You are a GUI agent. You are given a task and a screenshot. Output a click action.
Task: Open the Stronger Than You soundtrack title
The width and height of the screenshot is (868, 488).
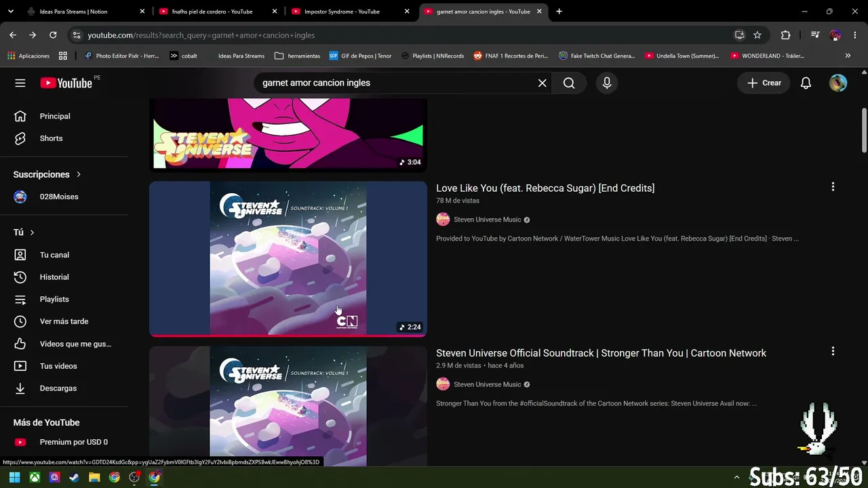click(x=601, y=353)
